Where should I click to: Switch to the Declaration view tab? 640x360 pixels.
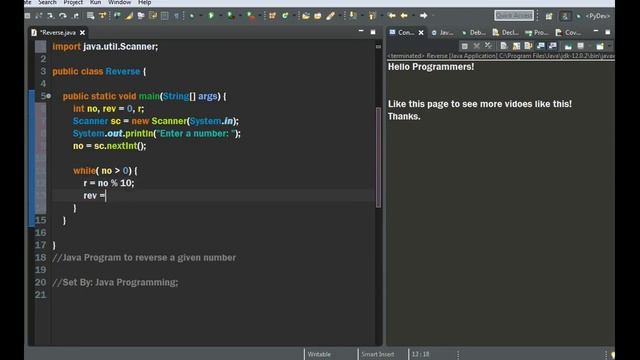pos(505,32)
